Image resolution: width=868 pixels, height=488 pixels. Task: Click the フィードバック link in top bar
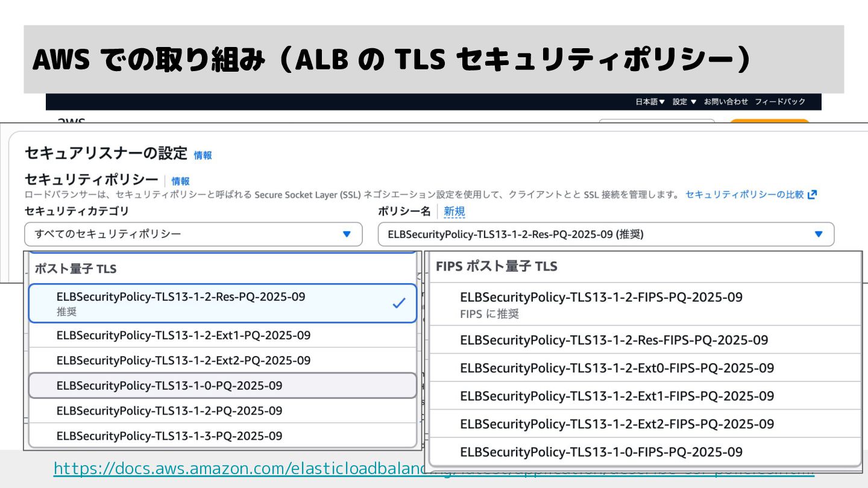point(780,102)
